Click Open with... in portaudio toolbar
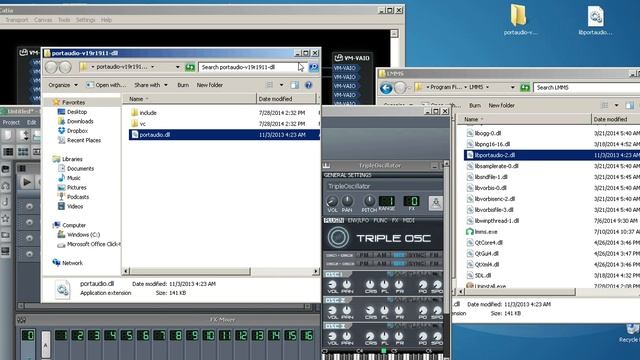Viewport: 640px width, 360px height. click(x=106, y=85)
